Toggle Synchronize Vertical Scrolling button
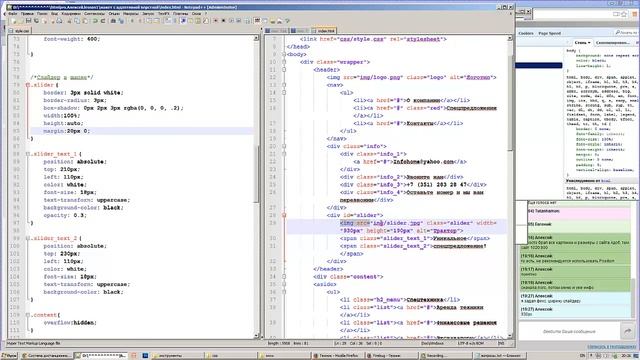 click(x=149, y=20)
